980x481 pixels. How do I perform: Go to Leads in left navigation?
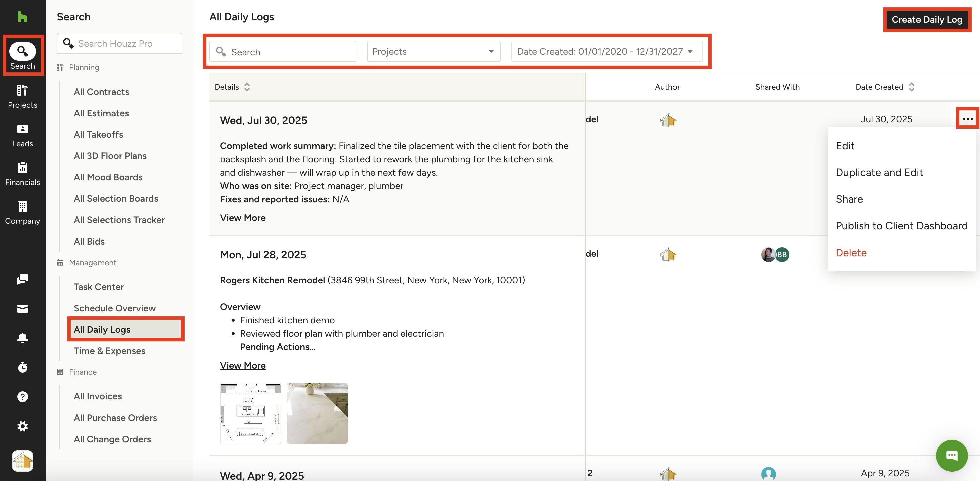pyautogui.click(x=22, y=135)
